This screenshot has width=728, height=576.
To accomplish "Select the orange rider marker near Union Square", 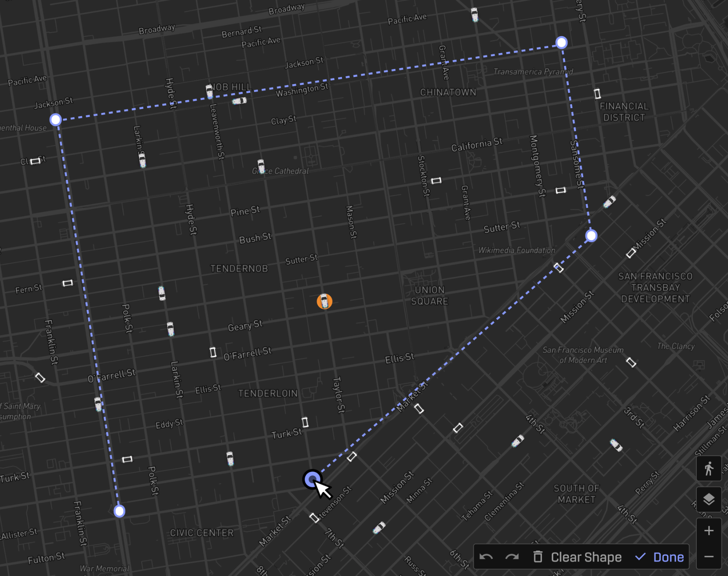I will tap(325, 301).
